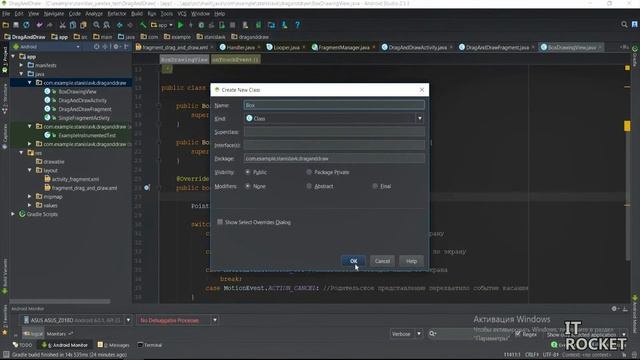
Task: Select Abstract modifier radio button
Action: [309, 186]
